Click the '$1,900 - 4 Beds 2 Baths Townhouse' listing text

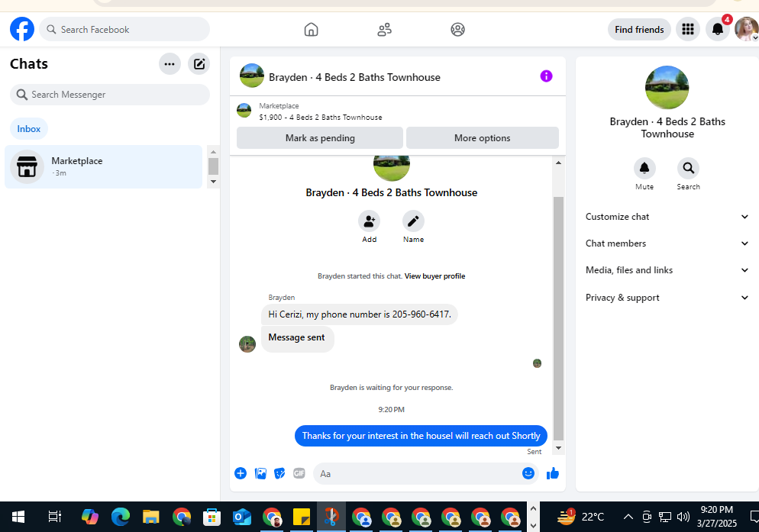point(321,117)
